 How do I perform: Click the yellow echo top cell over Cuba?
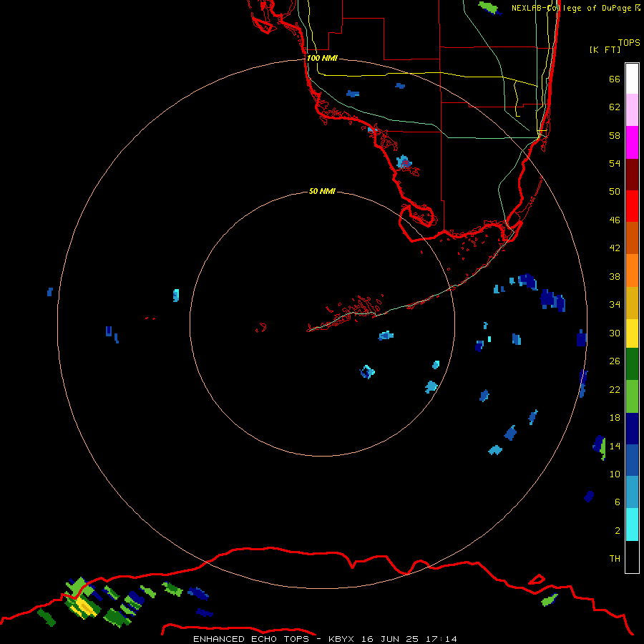pos(84,607)
